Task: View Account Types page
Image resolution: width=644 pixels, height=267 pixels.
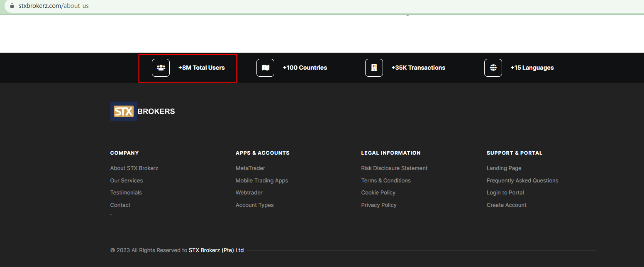Action: 254,205
